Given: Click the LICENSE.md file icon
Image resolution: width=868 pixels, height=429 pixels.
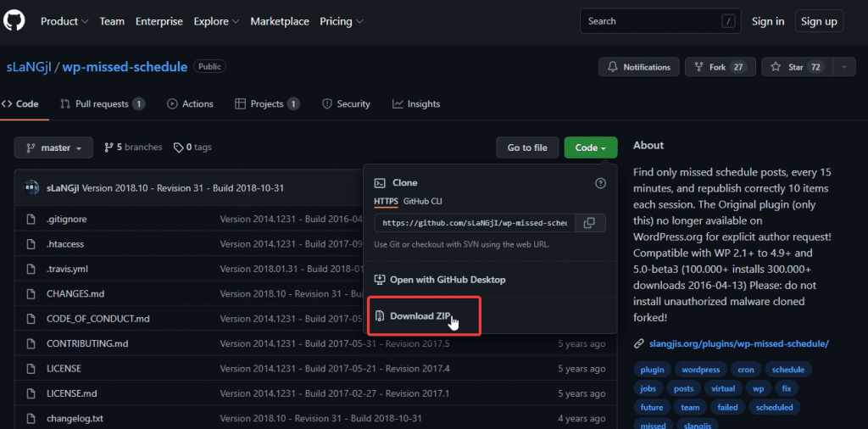Looking at the screenshot, I should [x=31, y=393].
